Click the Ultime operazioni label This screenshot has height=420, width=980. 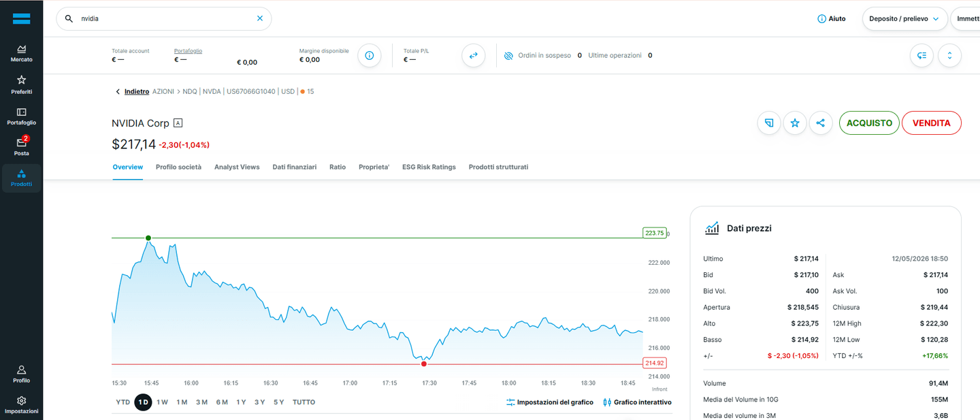point(615,56)
